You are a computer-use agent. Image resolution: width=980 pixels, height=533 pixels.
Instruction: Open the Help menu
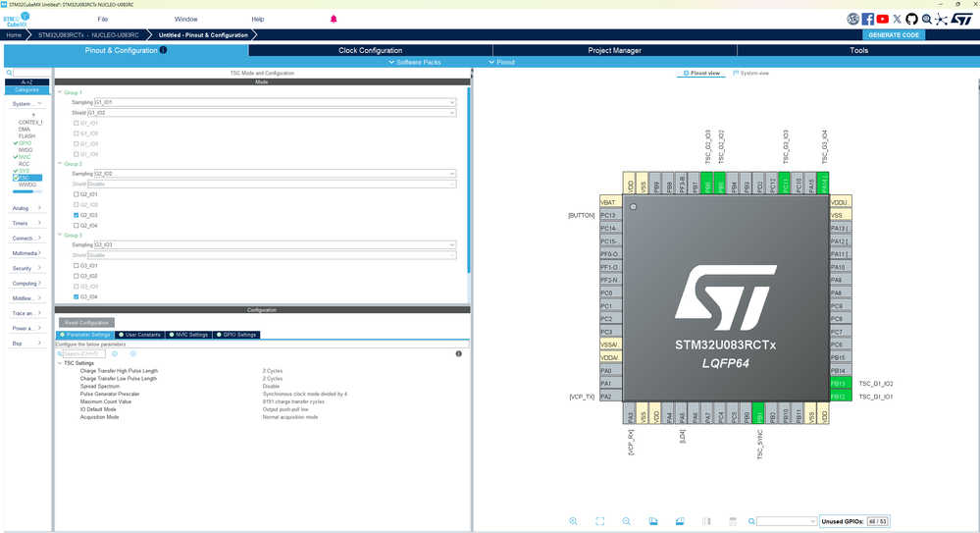click(x=257, y=20)
